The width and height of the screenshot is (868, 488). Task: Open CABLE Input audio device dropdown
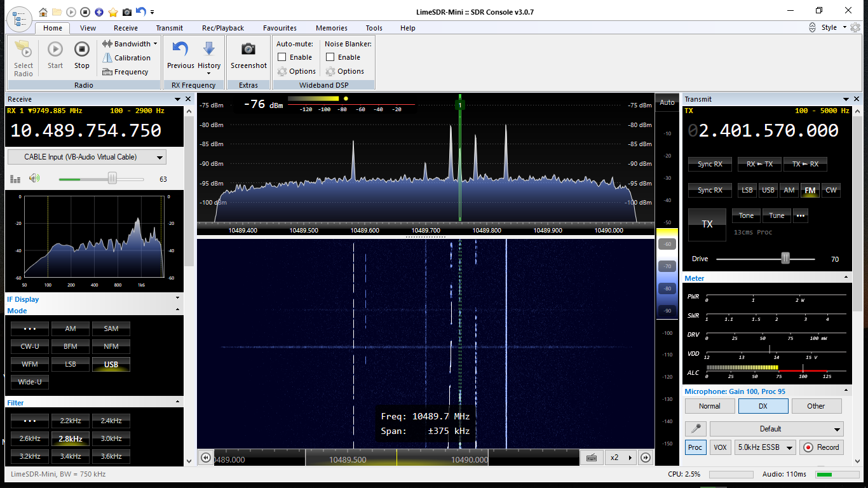[x=87, y=157]
